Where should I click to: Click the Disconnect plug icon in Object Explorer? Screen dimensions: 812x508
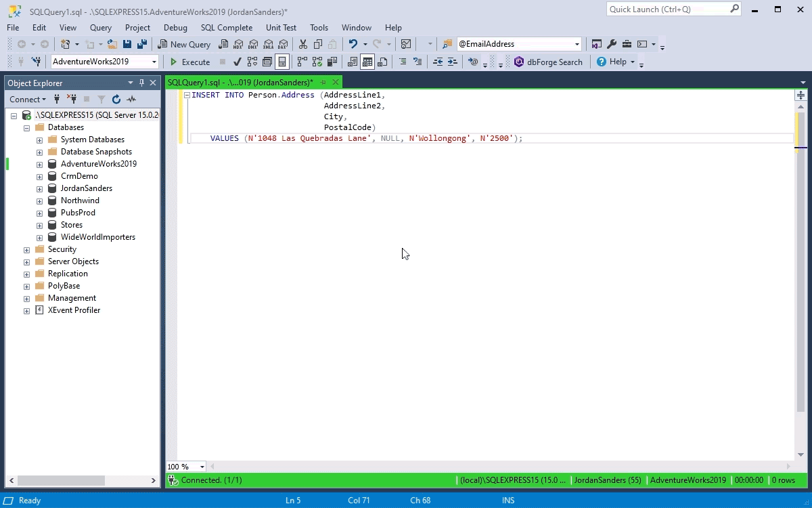(72, 99)
